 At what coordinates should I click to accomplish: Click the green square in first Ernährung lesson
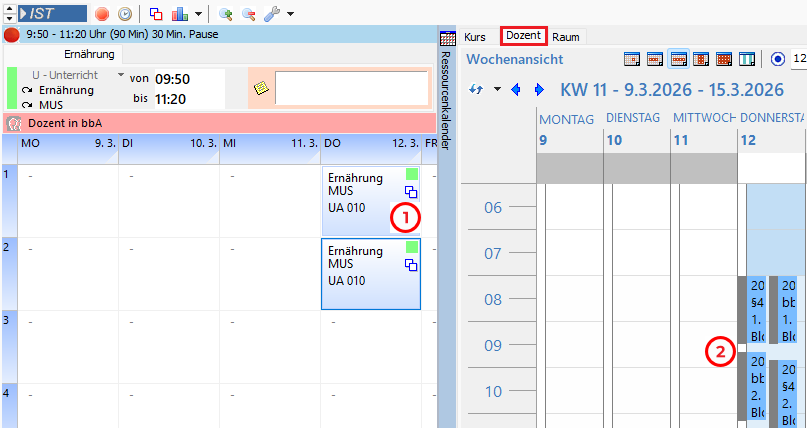(x=411, y=174)
